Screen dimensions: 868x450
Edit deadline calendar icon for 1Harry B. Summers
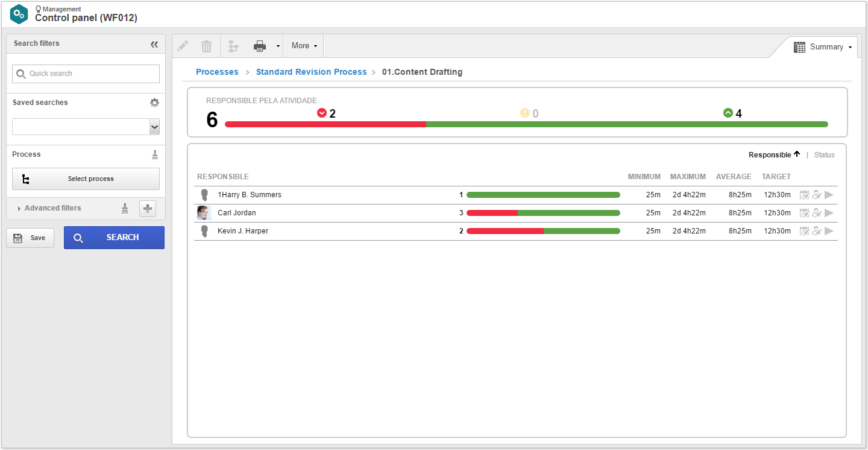[x=805, y=195]
